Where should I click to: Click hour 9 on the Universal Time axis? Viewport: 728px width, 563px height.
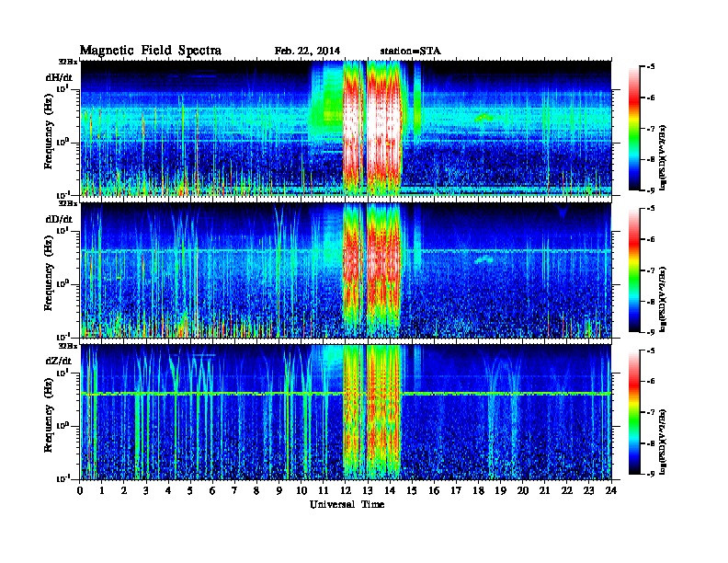(279, 490)
